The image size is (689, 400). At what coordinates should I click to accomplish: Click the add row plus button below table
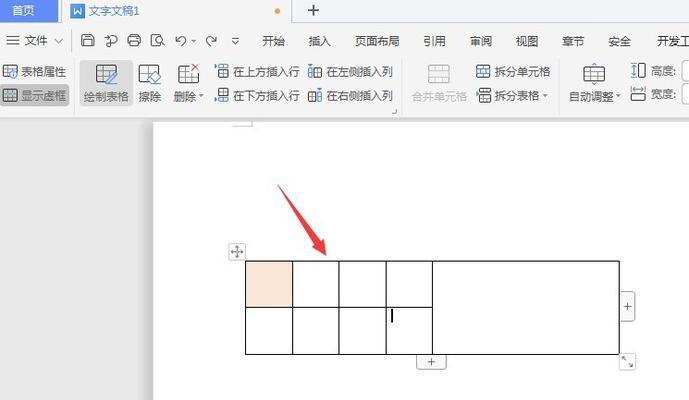(431, 362)
